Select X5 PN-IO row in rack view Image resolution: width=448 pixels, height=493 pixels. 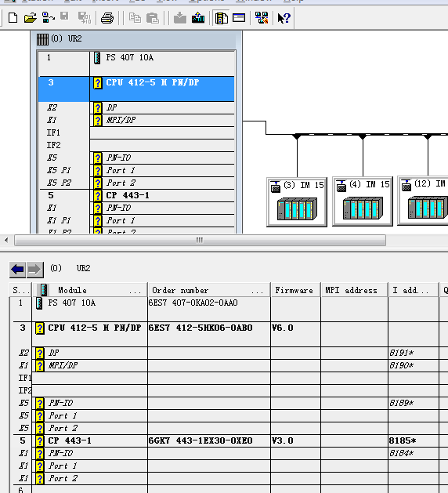[x=136, y=158]
